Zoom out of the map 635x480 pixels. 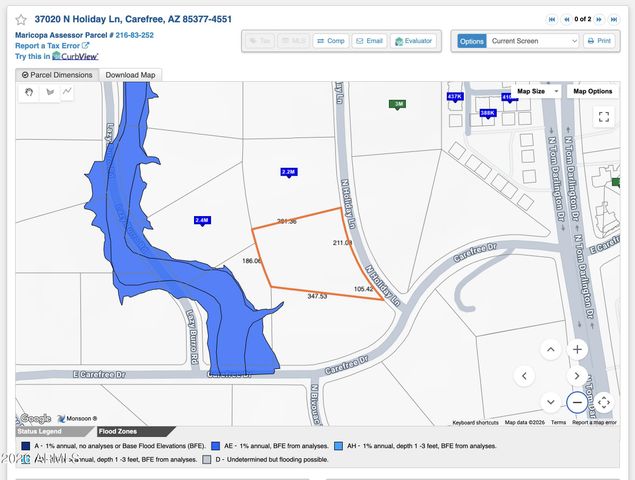pyautogui.click(x=577, y=402)
